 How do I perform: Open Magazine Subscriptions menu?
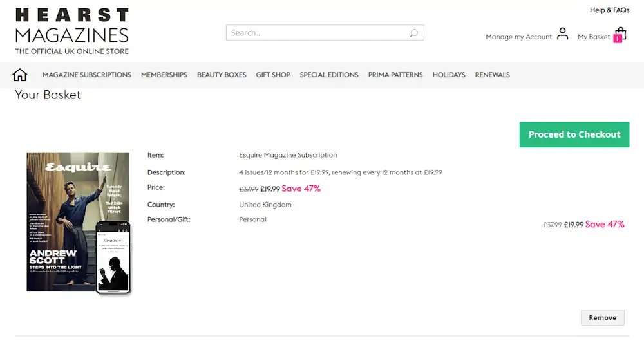(87, 75)
